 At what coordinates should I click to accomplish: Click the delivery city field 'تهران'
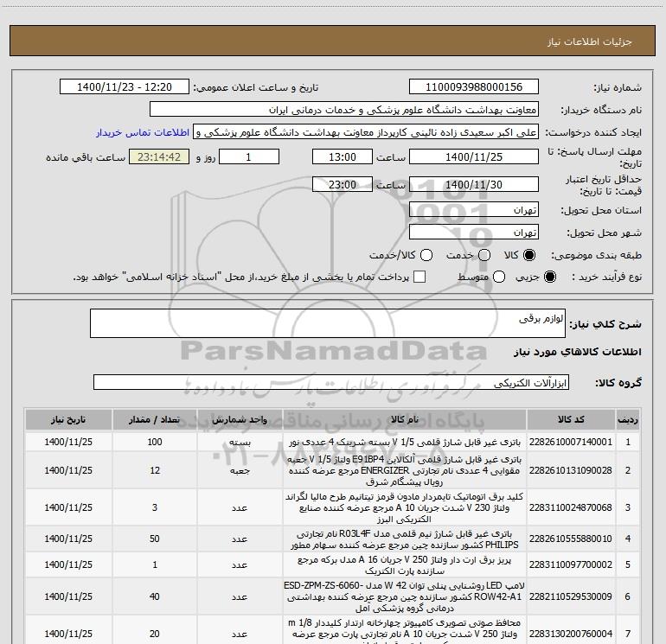tap(474, 233)
